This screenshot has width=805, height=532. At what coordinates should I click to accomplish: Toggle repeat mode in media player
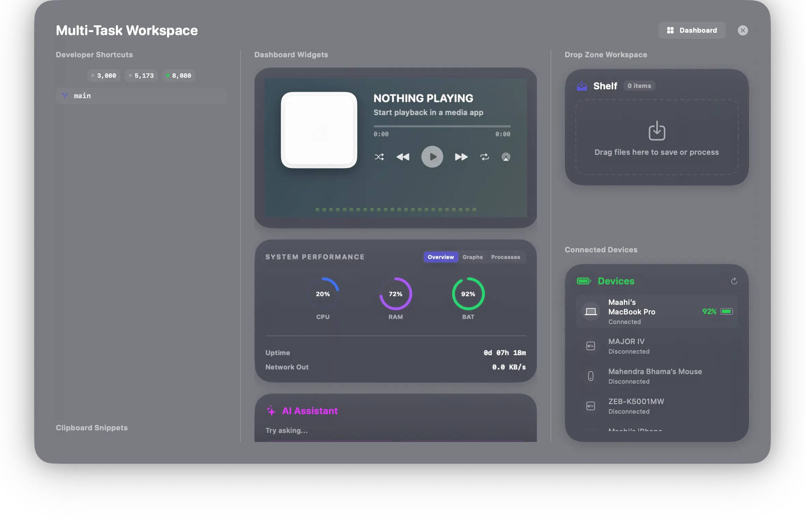click(x=485, y=157)
